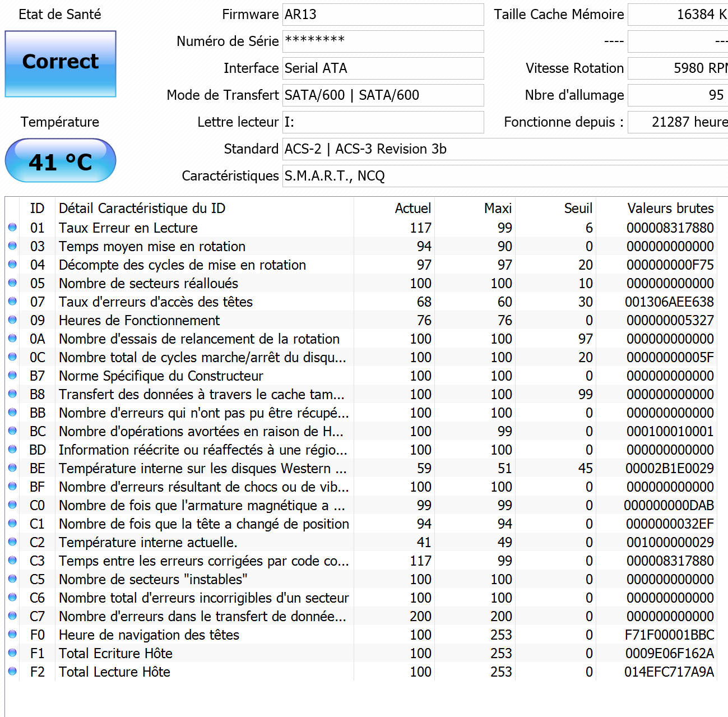
Task: Click the raw value 00002B1E0029
Action: click(x=670, y=468)
